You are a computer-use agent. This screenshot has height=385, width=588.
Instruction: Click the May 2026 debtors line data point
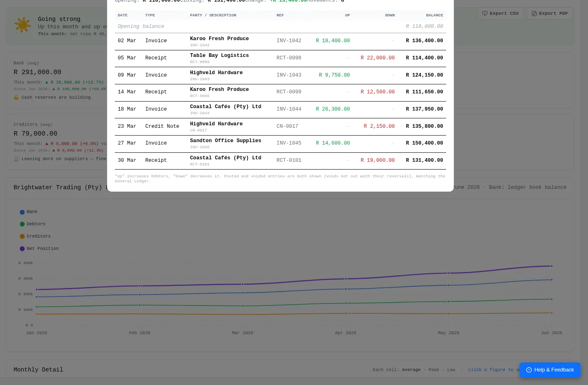(449, 302)
